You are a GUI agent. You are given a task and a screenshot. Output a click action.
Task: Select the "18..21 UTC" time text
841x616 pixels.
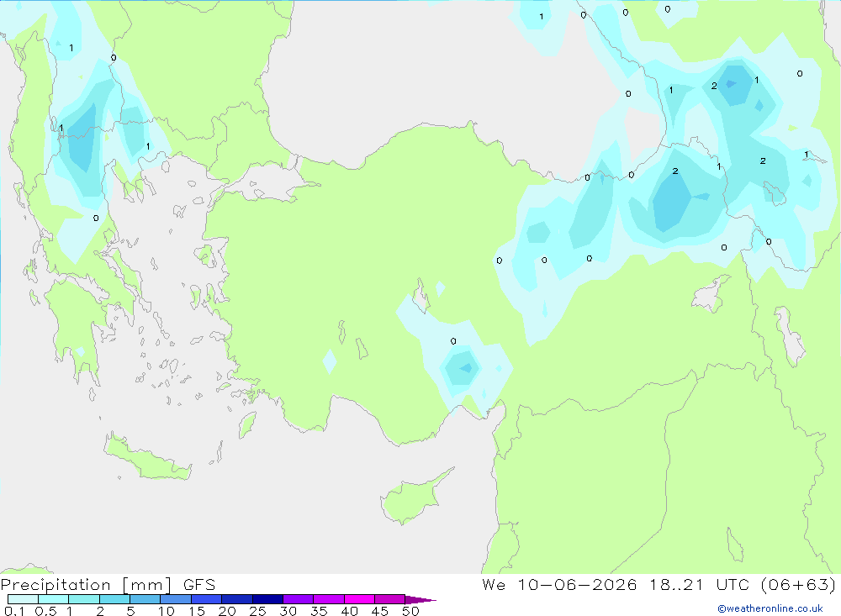pyautogui.click(x=699, y=584)
